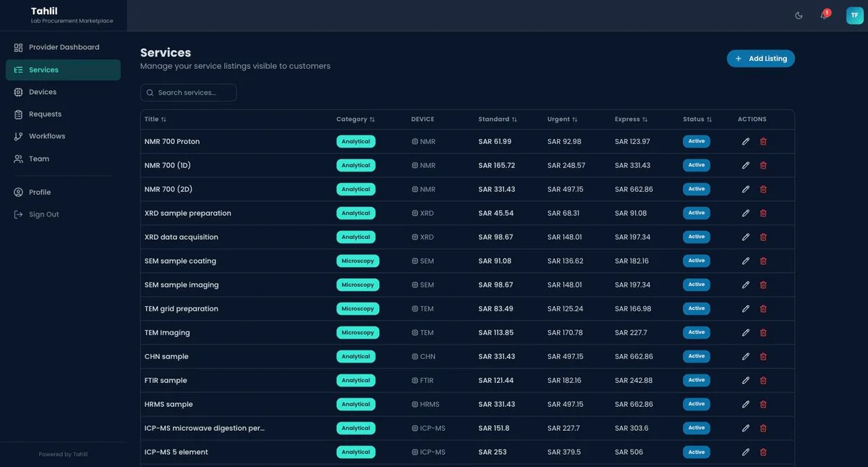Delete XRD sample preparation listing

pos(763,213)
